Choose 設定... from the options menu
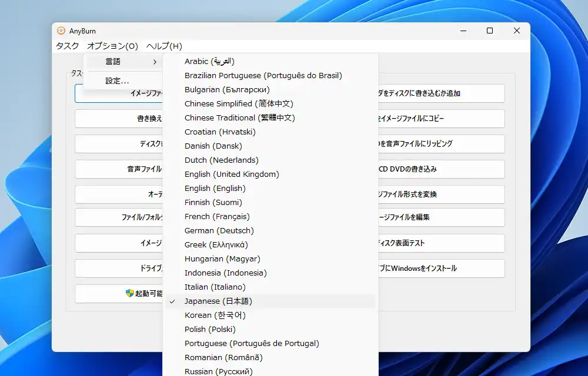Screen dimensions: 588x376 (117, 80)
